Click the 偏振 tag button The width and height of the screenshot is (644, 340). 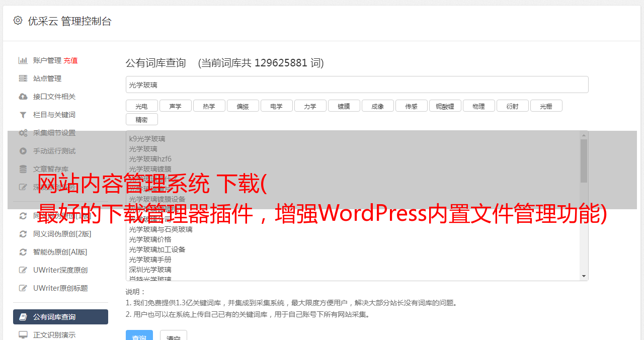pyautogui.click(x=243, y=106)
